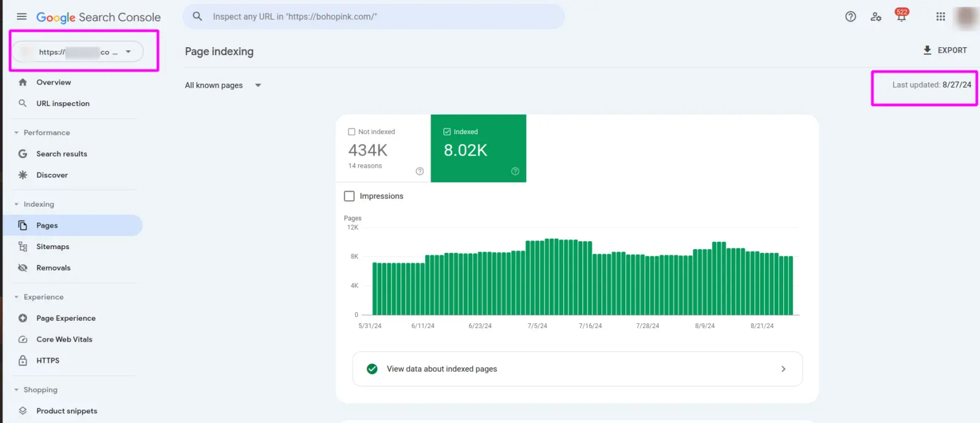Click the Search results Google G icon
Screen dimensions: 980x423
click(23, 154)
